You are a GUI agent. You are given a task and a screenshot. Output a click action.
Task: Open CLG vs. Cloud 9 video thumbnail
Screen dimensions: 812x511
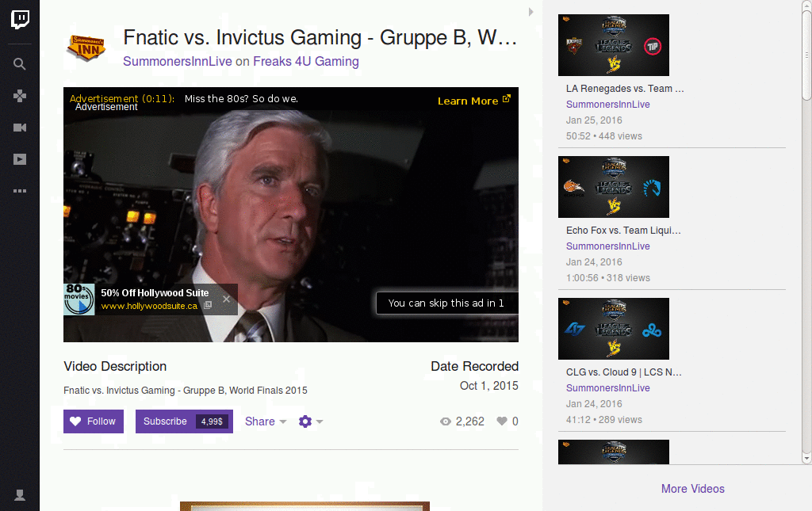point(614,329)
